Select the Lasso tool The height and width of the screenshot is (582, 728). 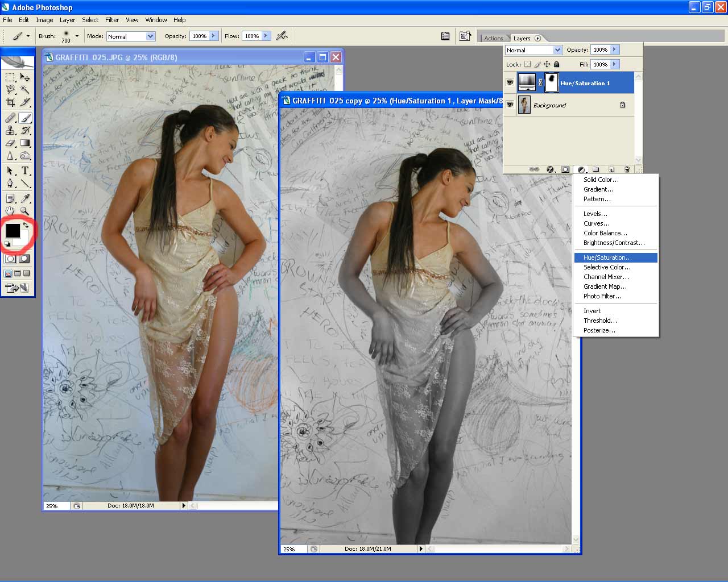tap(10, 89)
